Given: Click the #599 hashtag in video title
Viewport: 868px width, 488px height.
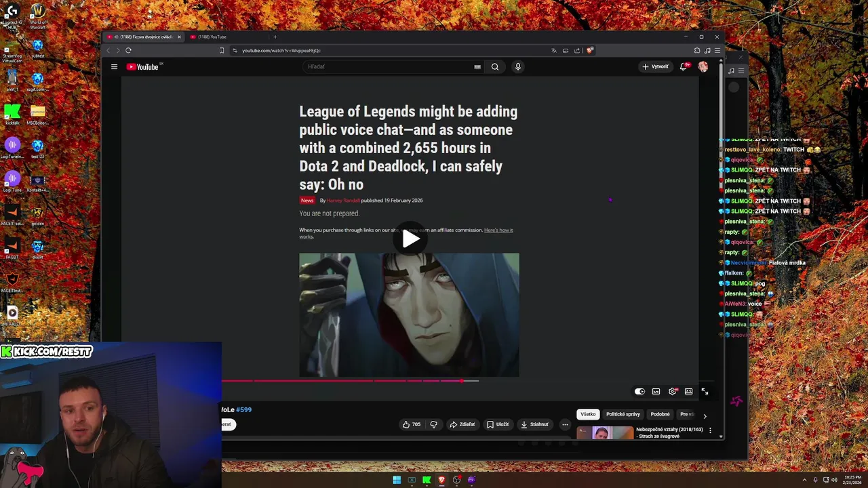Looking at the screenshot, I should pos(243,409).
